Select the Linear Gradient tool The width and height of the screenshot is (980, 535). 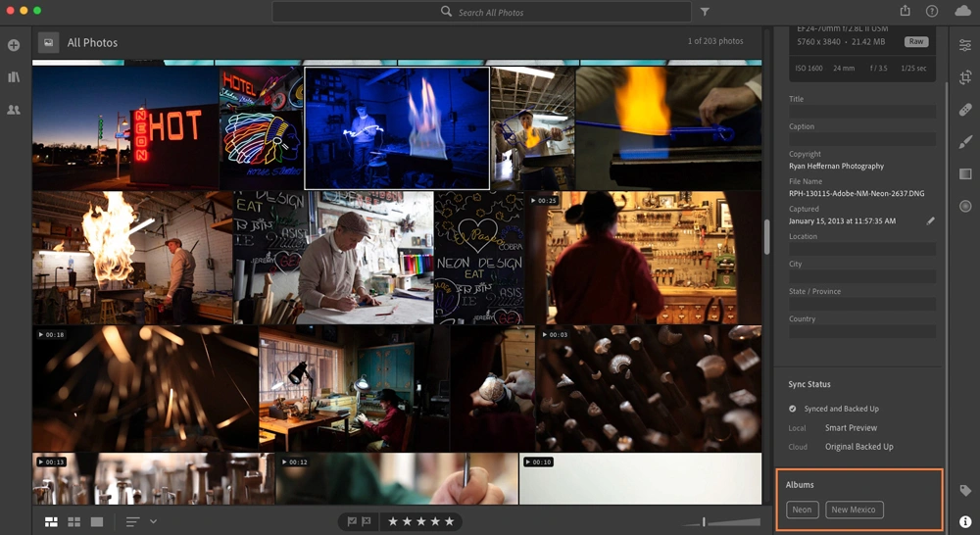click(x=965, y=174)
